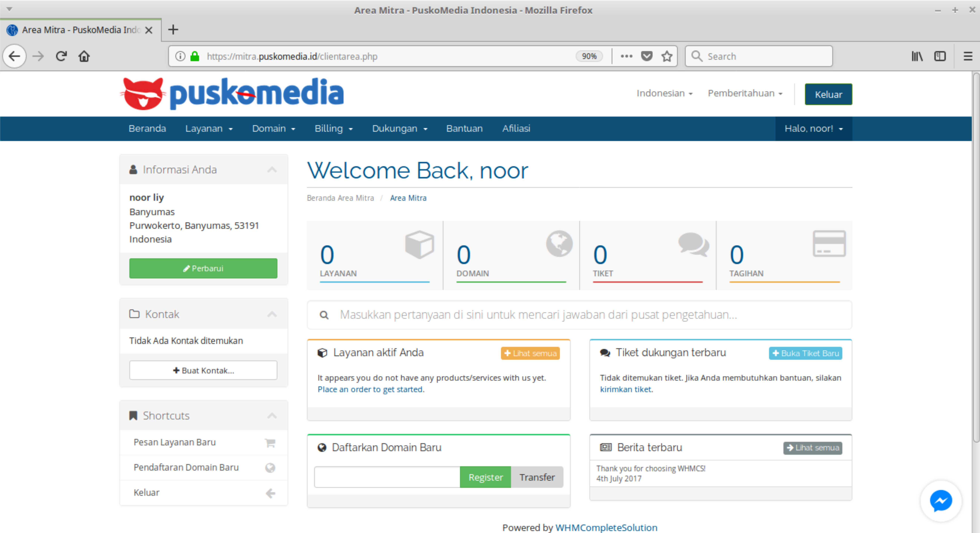
Task: Open new tab with plus icon
Action: click(173, 30)
